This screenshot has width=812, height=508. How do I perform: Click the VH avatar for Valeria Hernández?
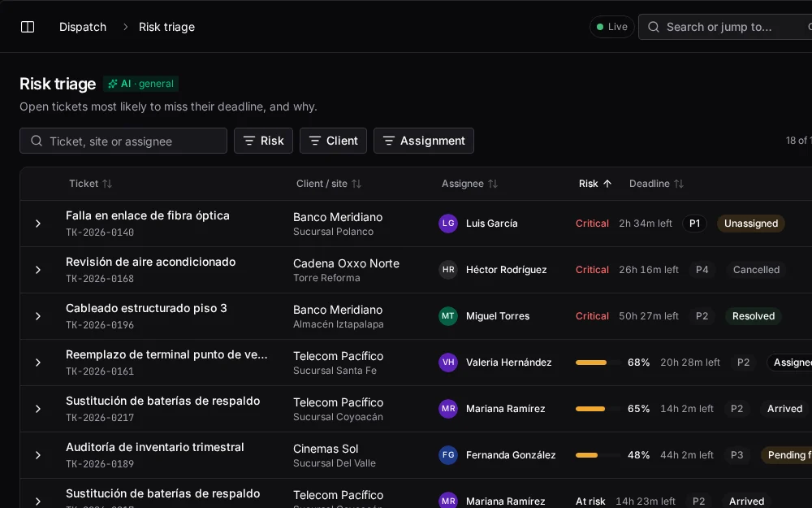[448, 363]
